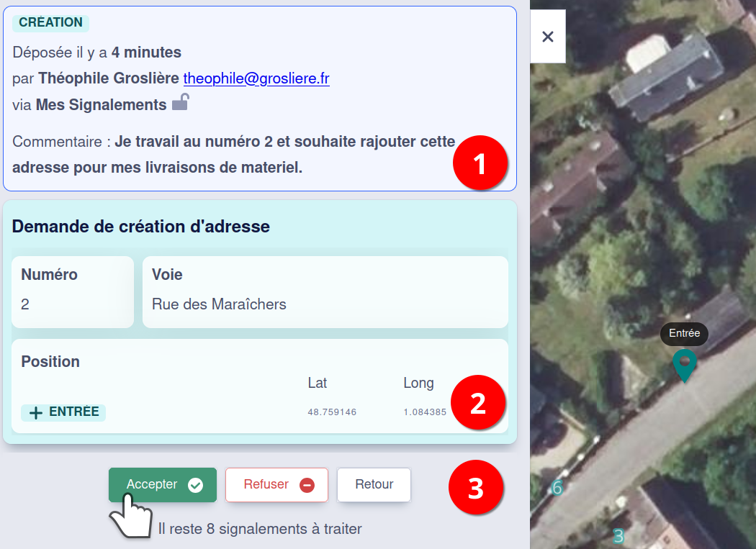756x549 pixels.
Task: Click the teal map pin marker
Action: (x=684, y=363)
